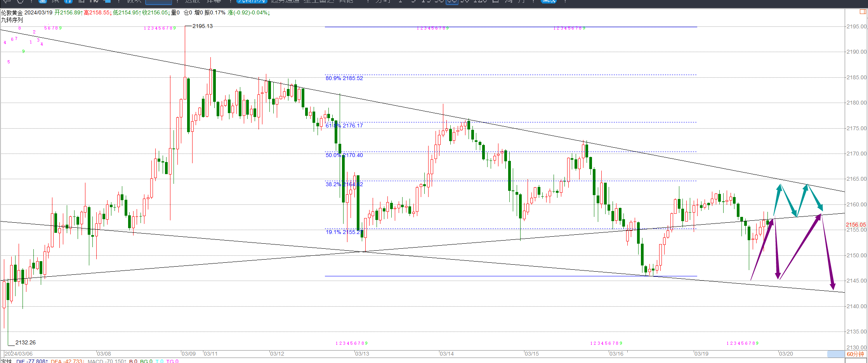Select the 50.0% 2170.40 Fibonacci label

click(x=344, y=155)
